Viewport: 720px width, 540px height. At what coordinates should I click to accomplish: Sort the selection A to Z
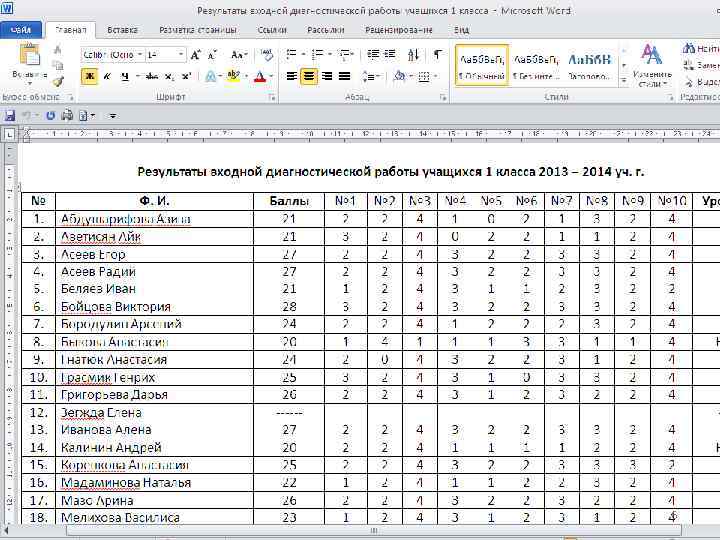[x=413, y=55]
